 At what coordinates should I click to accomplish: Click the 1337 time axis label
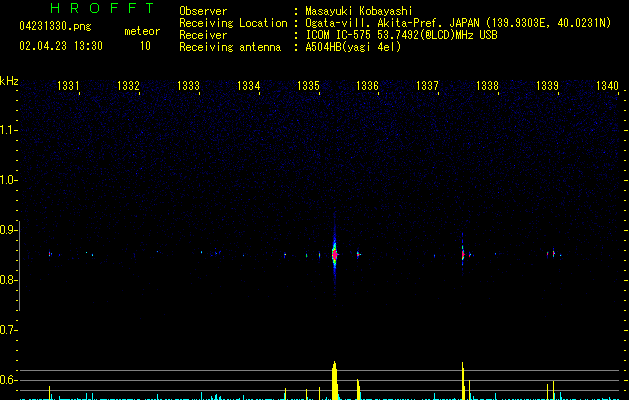point(427,86)
